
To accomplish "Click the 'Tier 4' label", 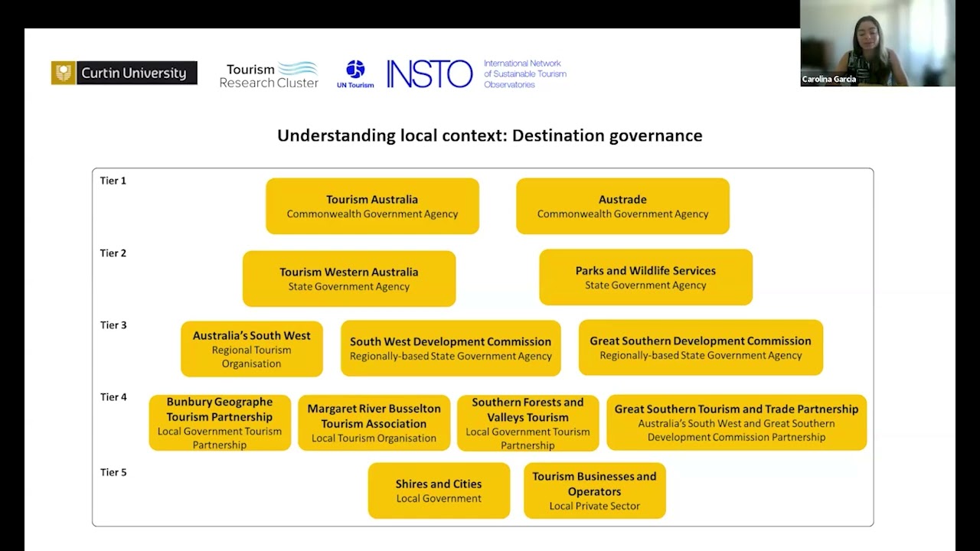I will pyautogui.click(x=113, y=397).
